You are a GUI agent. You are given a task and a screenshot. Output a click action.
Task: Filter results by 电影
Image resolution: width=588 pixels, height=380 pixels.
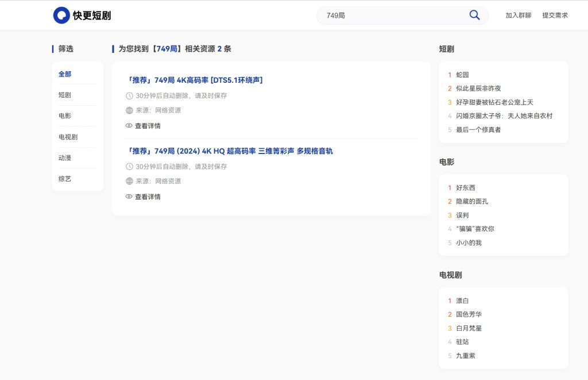(65, 116)
